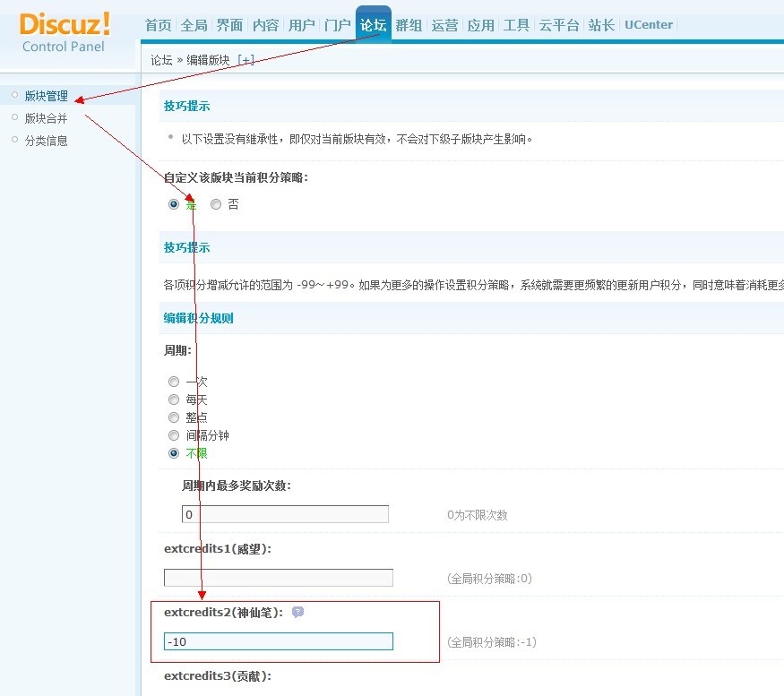Viewport: 784px width, 696px height.
Task: Choose the 不限 cycle option
Action: click(174, 453)
